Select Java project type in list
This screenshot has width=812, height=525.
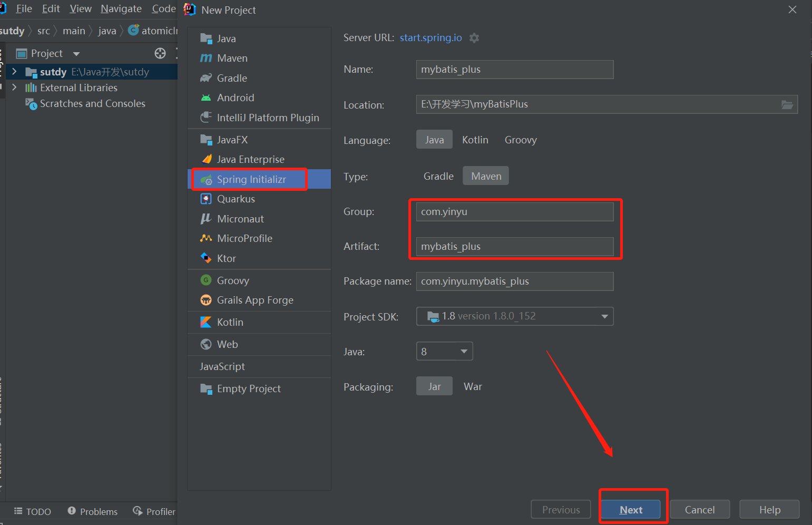point(259,38)
